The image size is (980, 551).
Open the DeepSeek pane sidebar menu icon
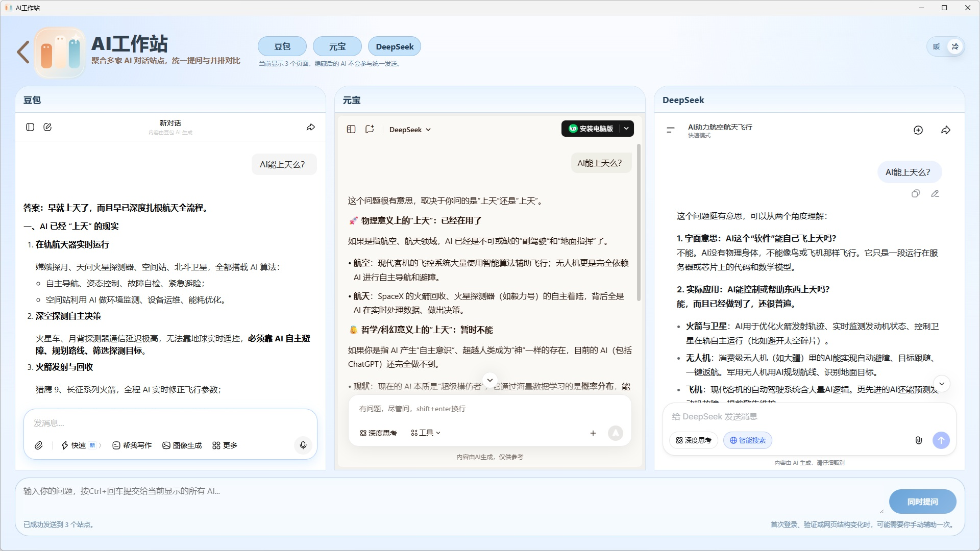click(671, 130)
